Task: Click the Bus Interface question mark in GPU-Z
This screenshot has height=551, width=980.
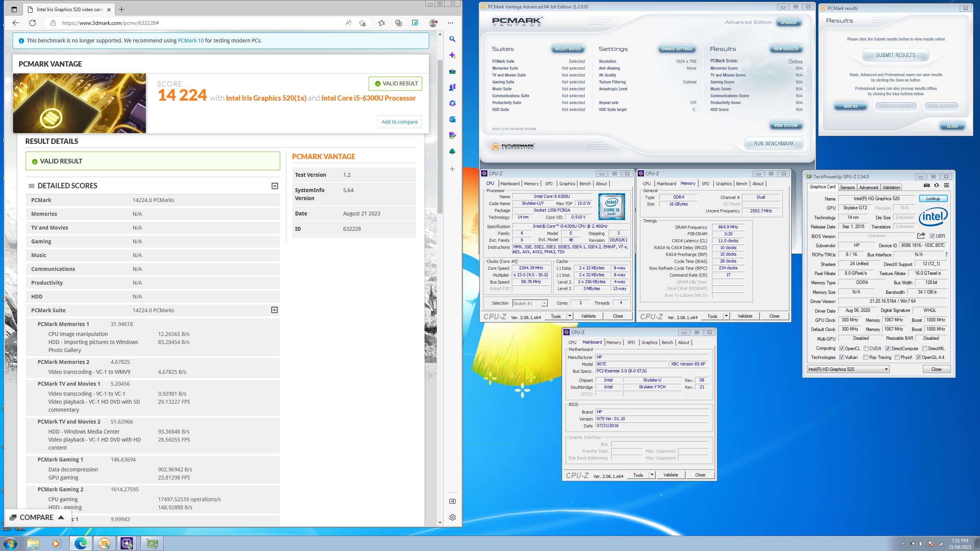Action: point(946,254)
